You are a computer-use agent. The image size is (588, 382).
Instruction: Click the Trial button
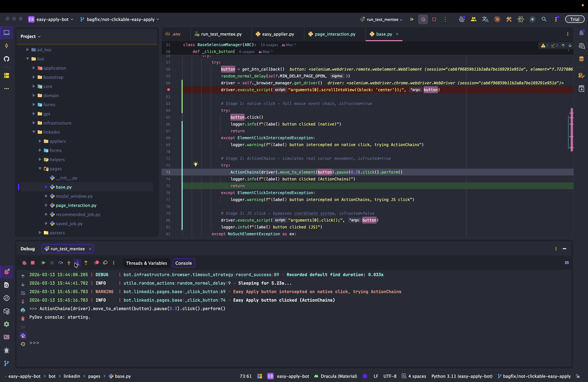tap(574, 19)
